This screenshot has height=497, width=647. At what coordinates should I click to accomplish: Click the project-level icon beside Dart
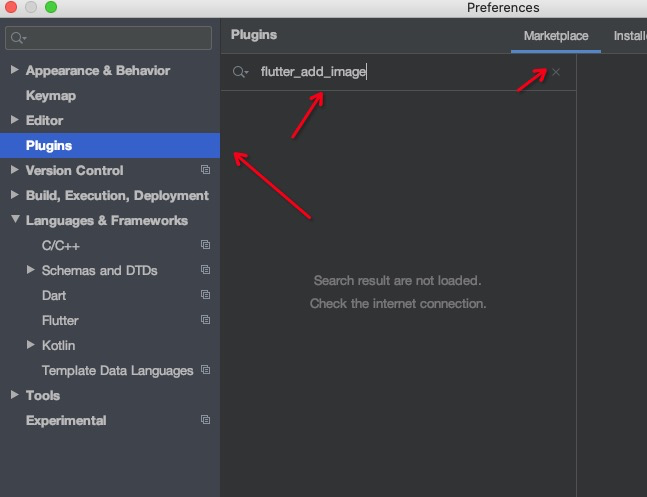(205, 295)
